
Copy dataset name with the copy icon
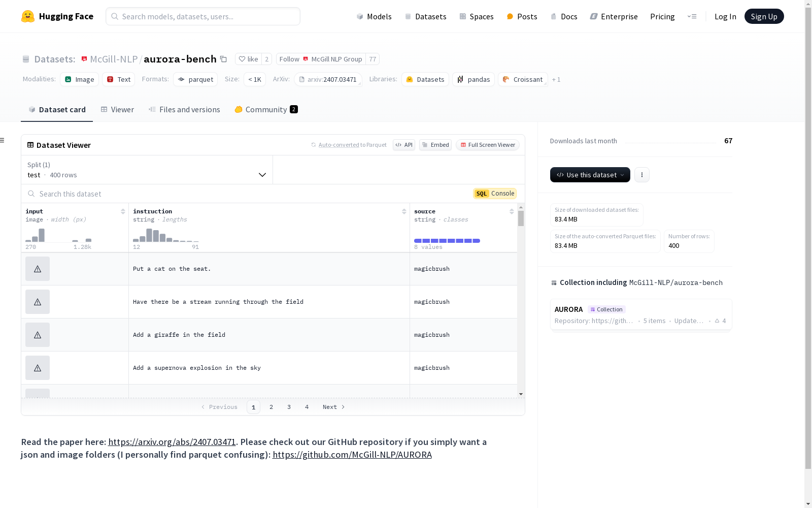pyautogui.click(x=223, y=59)
